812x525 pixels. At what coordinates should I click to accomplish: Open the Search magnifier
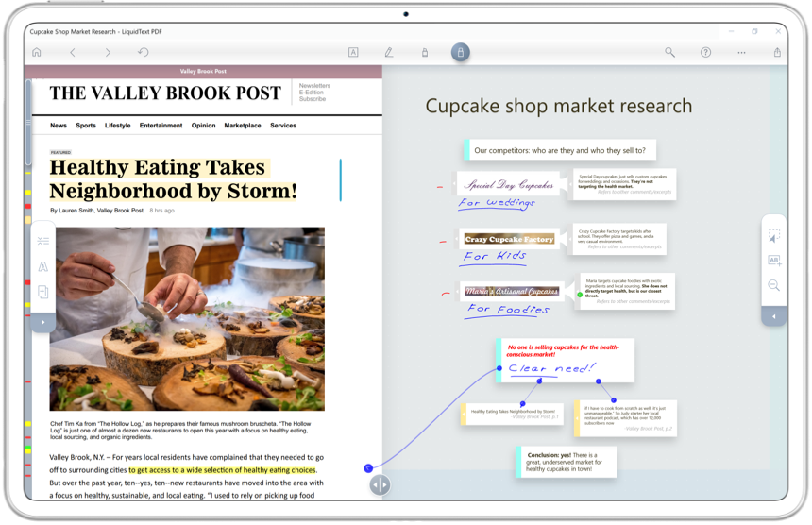click(x=670, y=53)
